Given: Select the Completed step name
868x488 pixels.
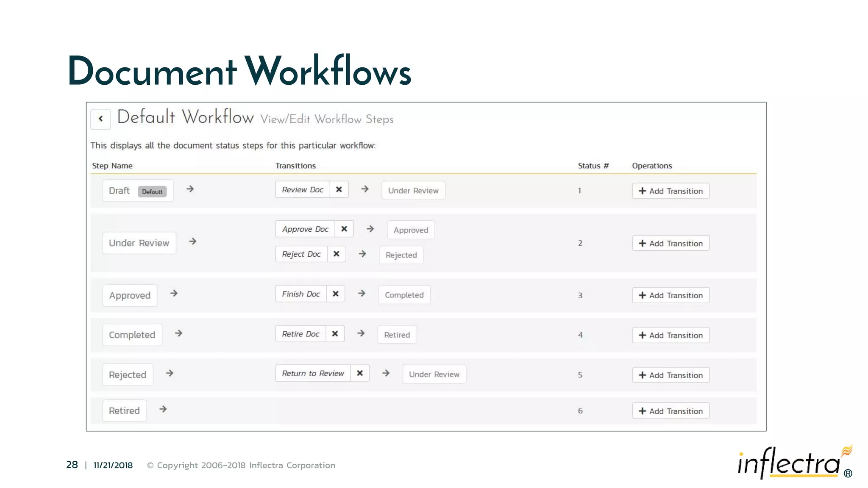Looking at the screenshot, I should pyautogui.click(x=132, y=335).
